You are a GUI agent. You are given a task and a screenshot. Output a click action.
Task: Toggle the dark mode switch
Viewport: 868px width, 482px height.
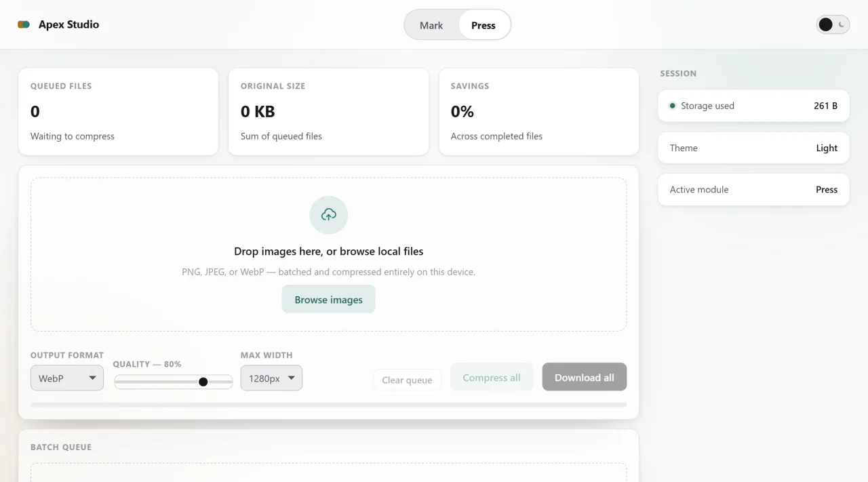click(833, 24)
